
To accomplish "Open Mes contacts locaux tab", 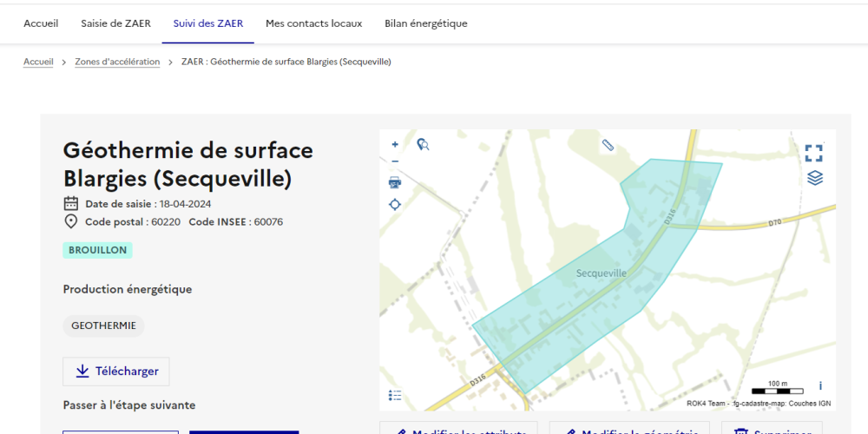I will click(x=313, y=23).
